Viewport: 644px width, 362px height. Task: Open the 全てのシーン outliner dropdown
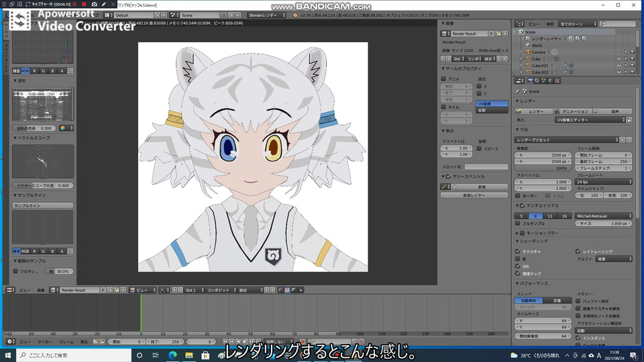tap(578, 24)
